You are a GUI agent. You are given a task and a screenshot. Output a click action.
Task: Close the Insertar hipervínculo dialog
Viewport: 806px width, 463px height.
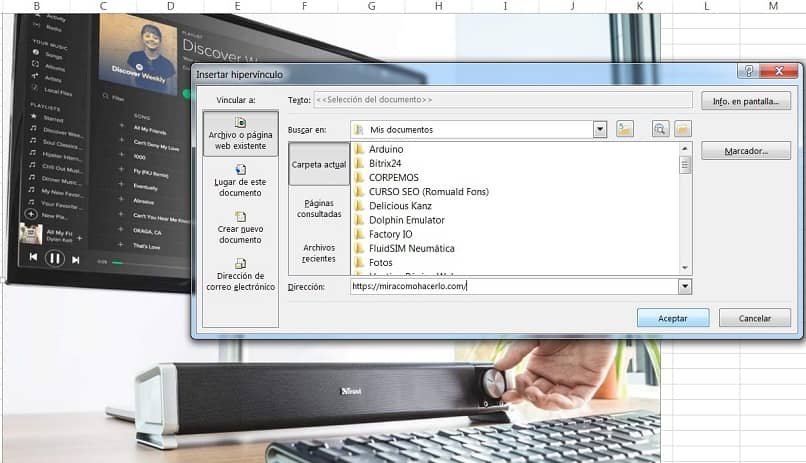(x=779, y=71)
